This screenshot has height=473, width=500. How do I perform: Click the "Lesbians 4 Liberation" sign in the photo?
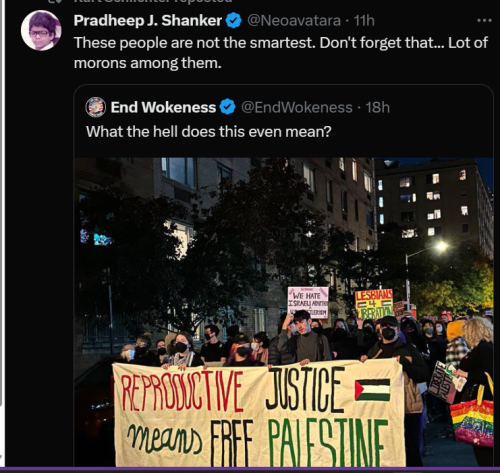coord(374,304)
